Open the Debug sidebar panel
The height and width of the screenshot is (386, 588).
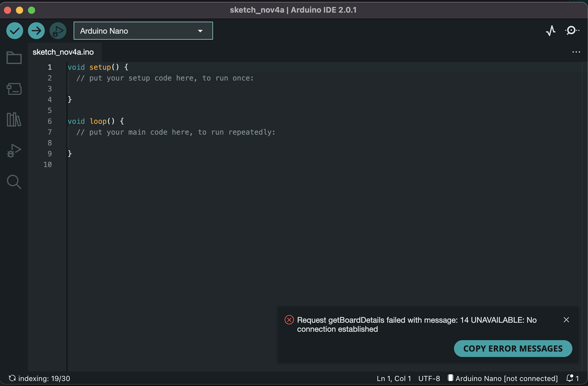14,150
